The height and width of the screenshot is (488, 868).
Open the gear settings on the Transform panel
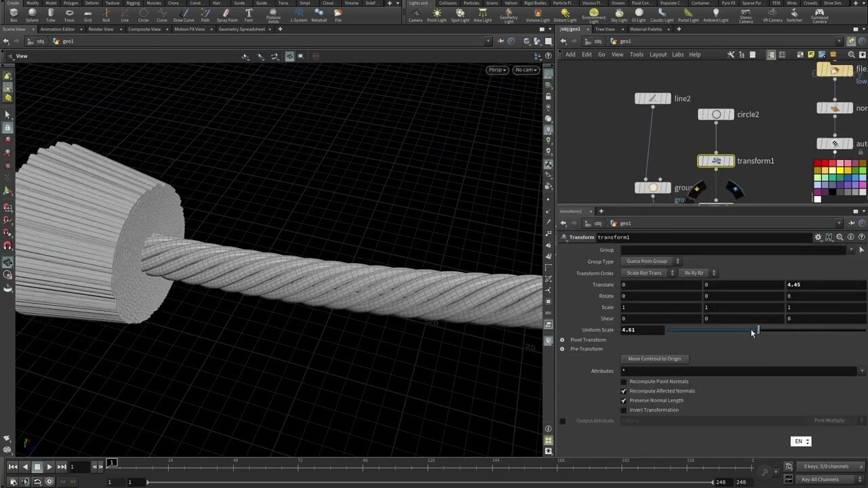[818, 237]
